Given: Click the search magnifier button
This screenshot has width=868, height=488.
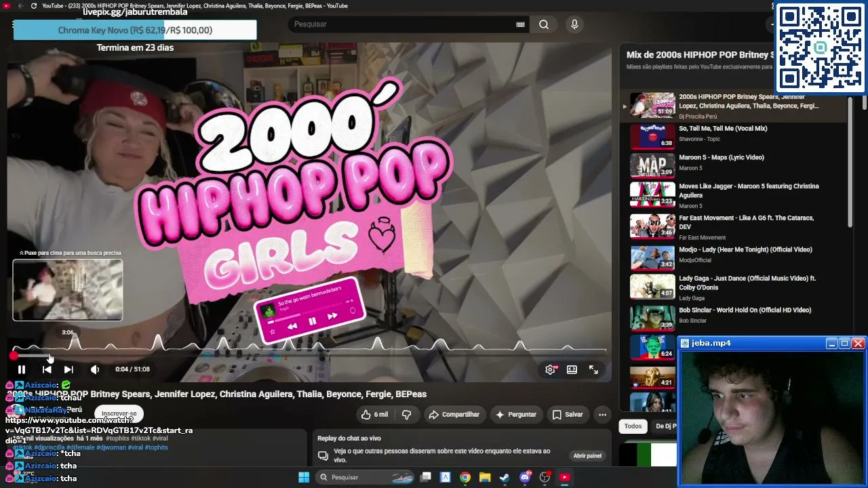Looking at the screenshot, I should (x=544, y=24).
